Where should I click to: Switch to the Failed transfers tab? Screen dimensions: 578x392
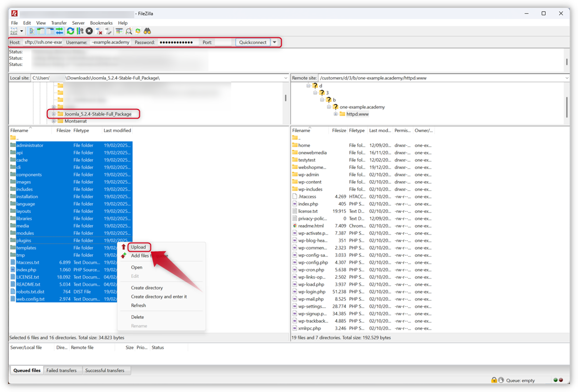[x=62, y=370]
